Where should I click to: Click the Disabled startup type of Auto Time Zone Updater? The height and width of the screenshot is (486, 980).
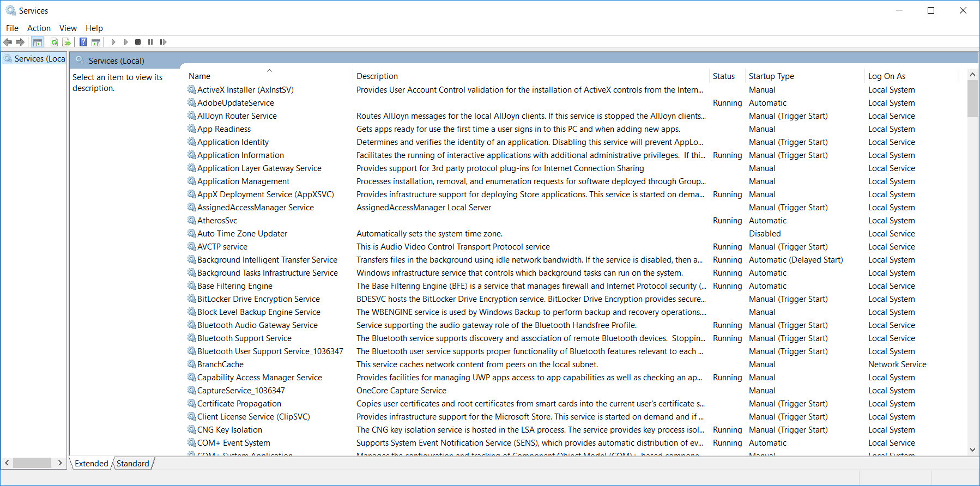coord(765,234)
